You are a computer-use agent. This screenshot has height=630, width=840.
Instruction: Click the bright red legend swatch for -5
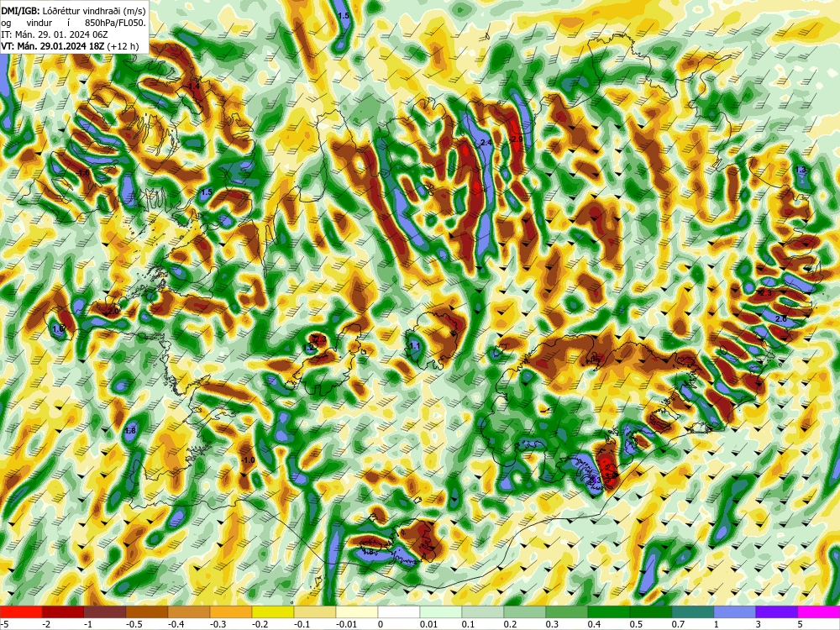21,612
